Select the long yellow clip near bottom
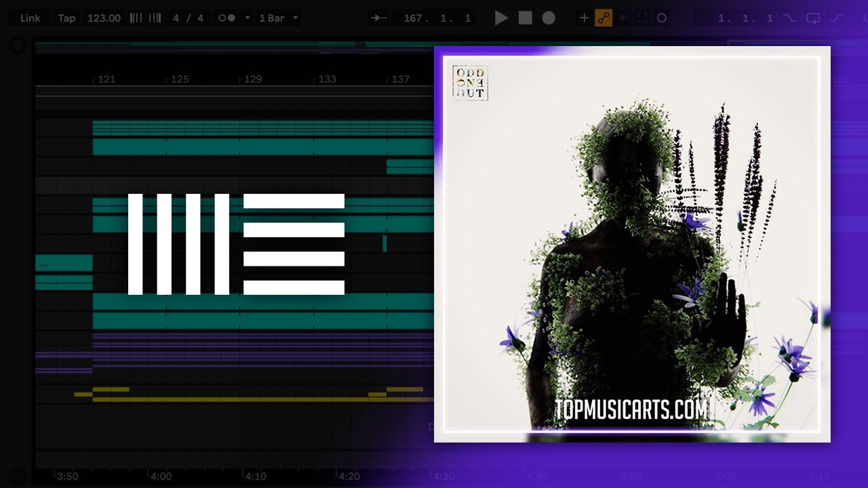Viewport: 868px width, 488px height. (263, 400)
